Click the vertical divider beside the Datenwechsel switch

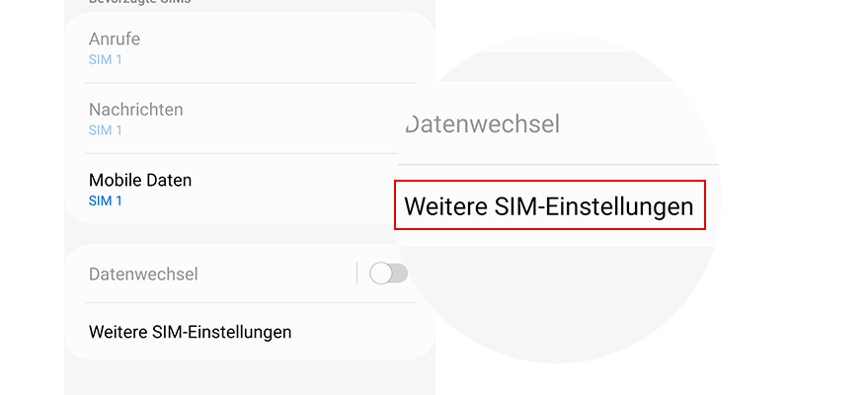(356, 274)
